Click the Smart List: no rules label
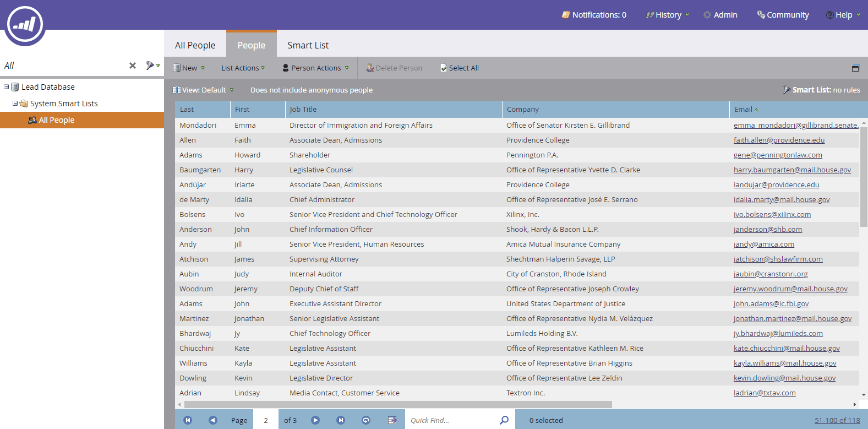 826,90
